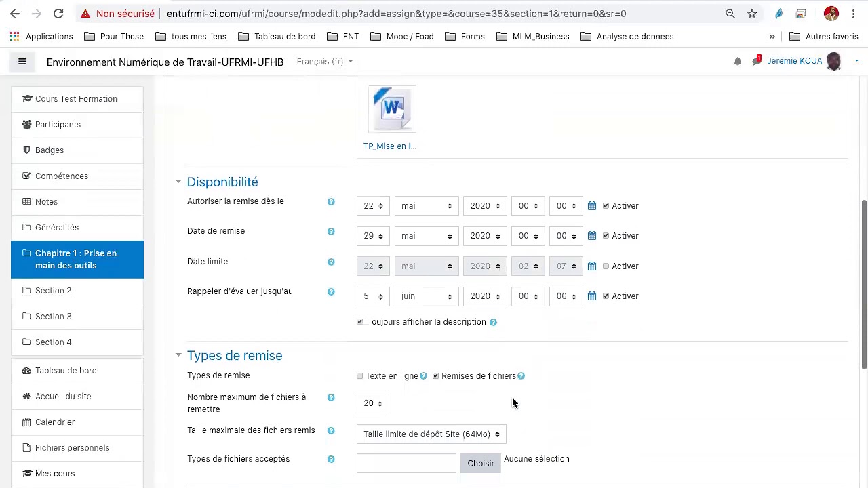Click the browser address bar URL
868x488 pixels.
coord(396,14)
